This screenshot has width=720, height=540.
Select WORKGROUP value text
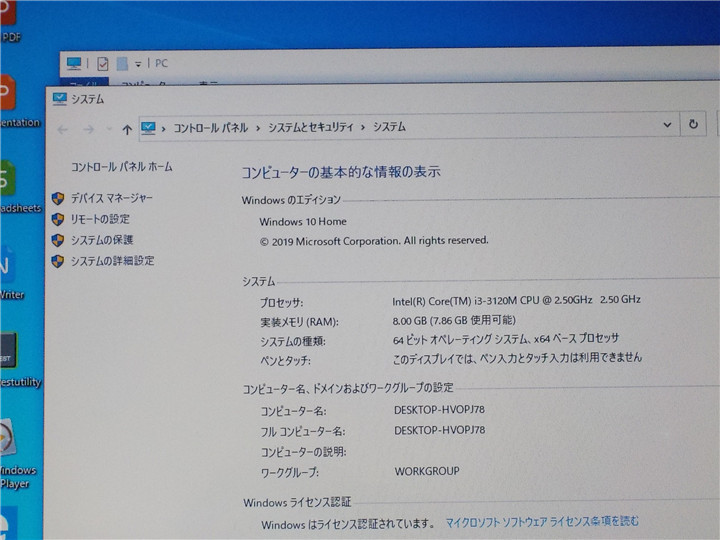pos(427,471)
